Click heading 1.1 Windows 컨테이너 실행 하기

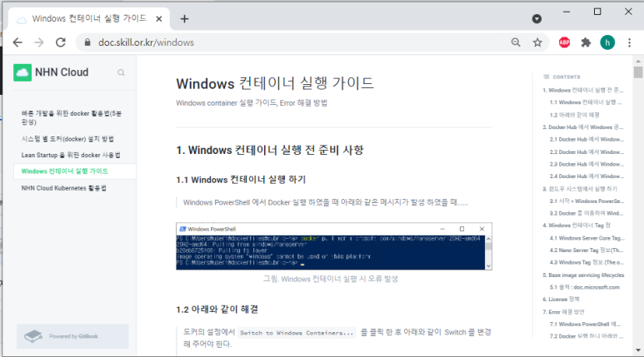coord(241,180)
